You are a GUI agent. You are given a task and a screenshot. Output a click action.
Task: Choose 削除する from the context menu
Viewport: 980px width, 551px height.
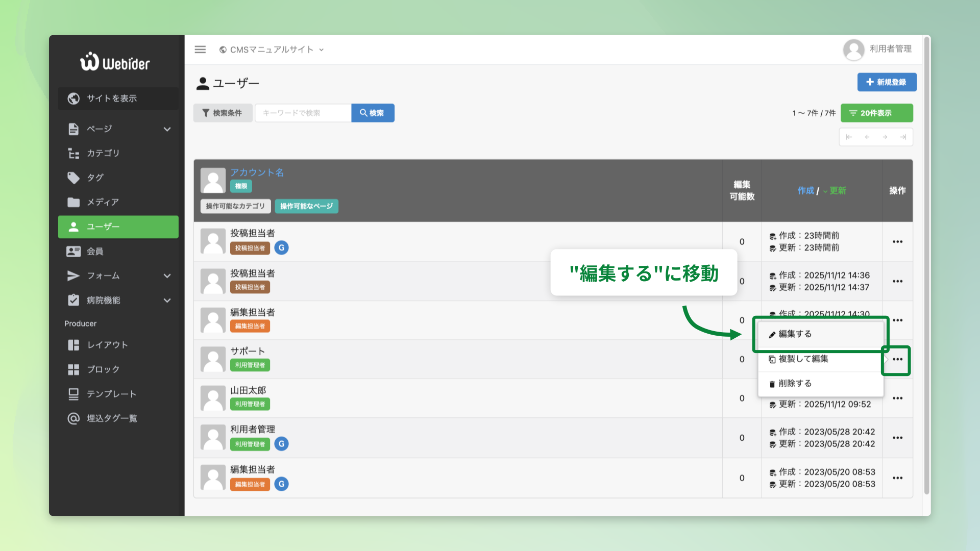821,384
